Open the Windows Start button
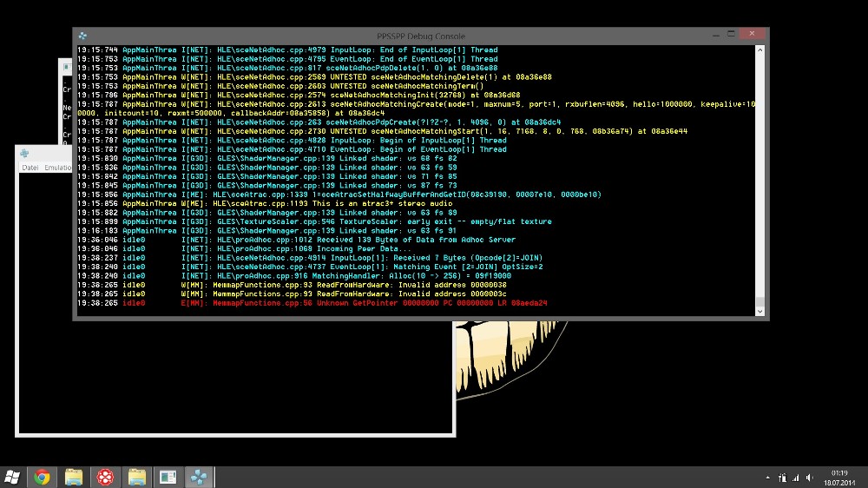Viewport: 868px width, 488px height. point(12,477)
